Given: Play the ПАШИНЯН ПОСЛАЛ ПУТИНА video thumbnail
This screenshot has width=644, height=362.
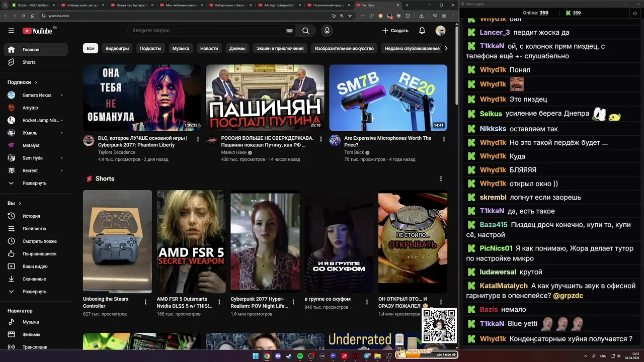Looking at the screenshot, I should (265, 98).
